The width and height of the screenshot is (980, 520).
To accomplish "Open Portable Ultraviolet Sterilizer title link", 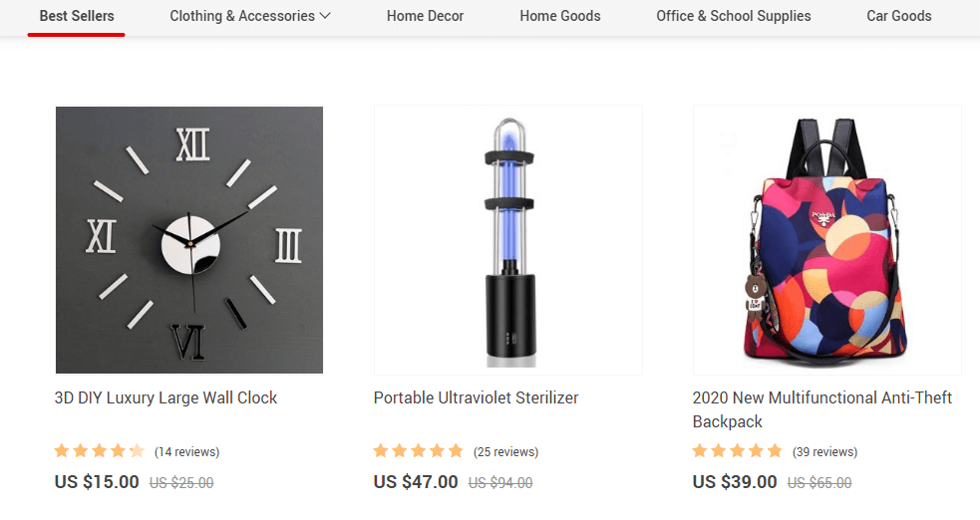I will click(x=477, y=397).
